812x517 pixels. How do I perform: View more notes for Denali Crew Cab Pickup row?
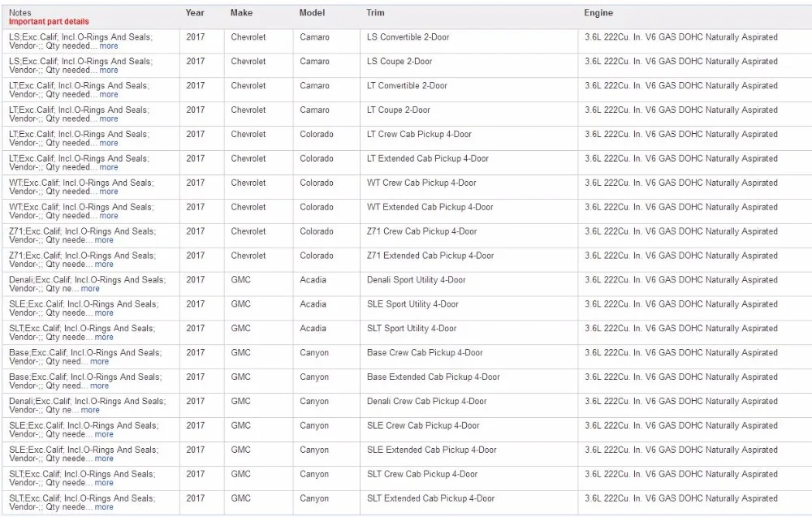pos(90,411)
